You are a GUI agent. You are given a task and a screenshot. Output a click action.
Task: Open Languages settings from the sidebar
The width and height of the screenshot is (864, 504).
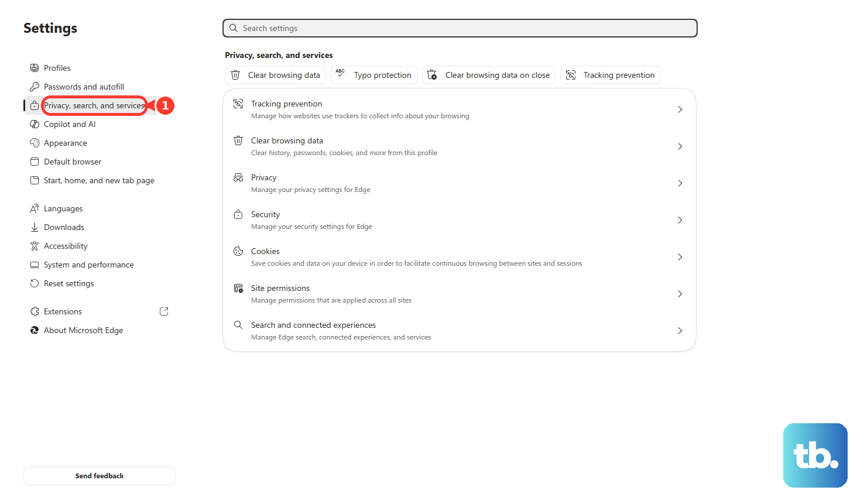point(100,208)
